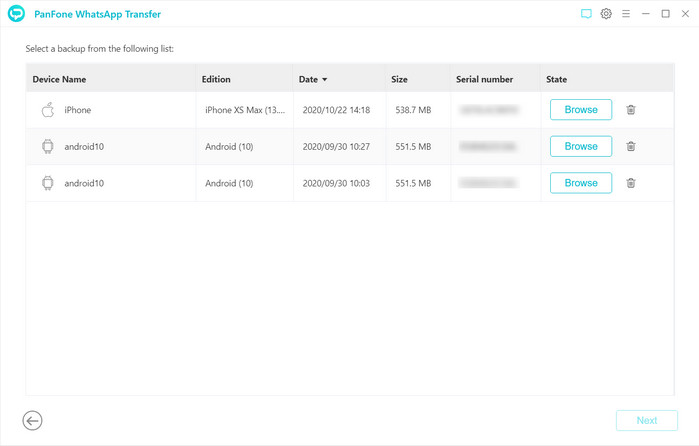Delete the android10 10:03 backup via trash icon

631,183
